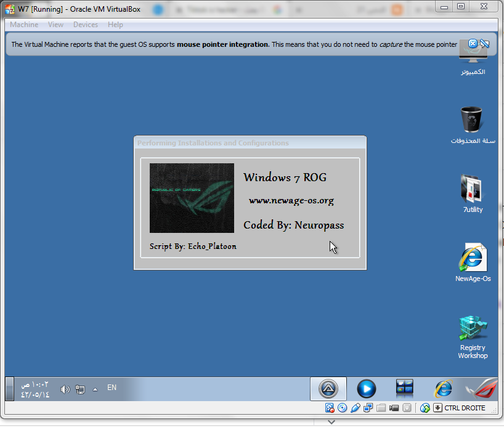Open Internet Explorer from the guest taskbar
Image resolution: width=504 pixels, height=427 pixels.
pyautogui.click(x=443, y=389)
